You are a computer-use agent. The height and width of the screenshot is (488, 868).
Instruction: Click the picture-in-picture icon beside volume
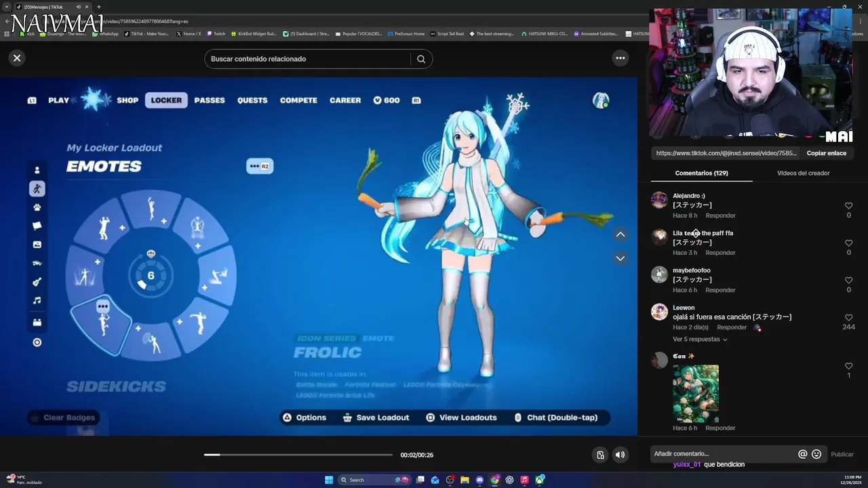pos(600,455)
